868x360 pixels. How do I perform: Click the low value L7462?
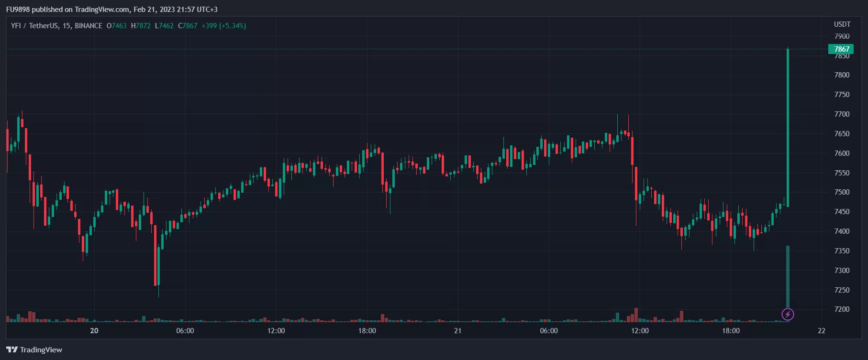[x=164, y=26]
